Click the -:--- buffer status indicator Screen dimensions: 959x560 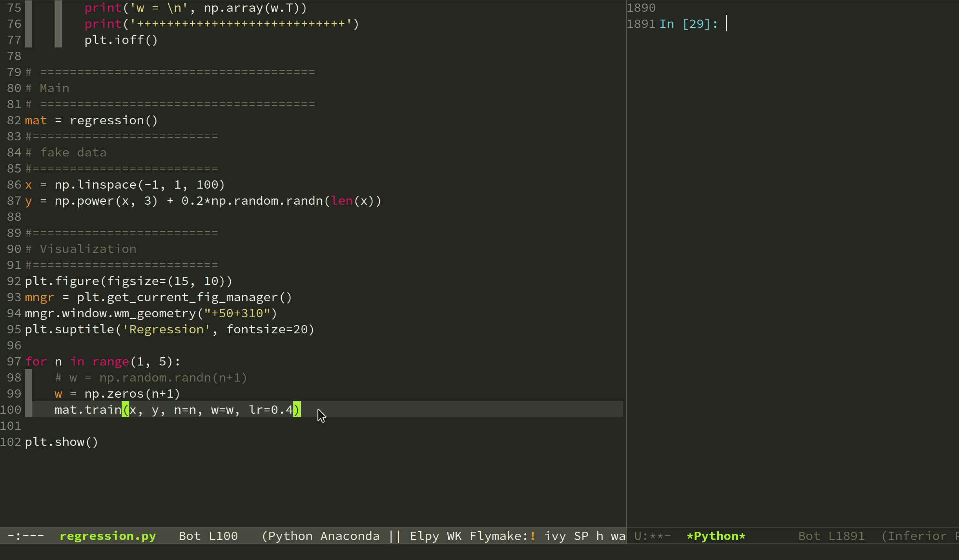point(26,536)
